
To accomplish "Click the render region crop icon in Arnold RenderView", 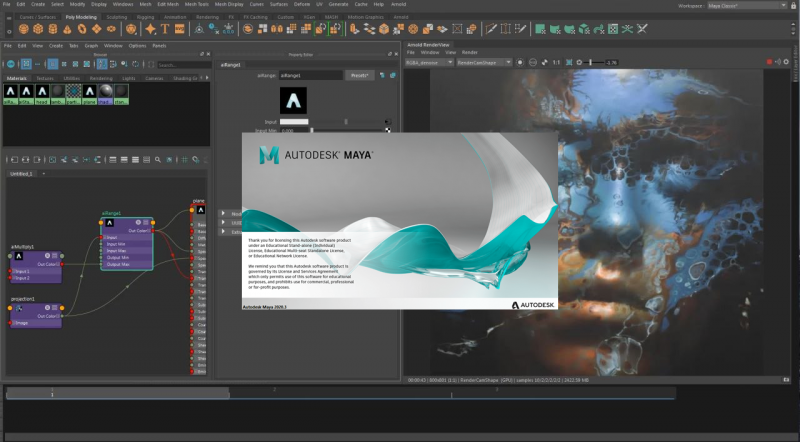I will [x=569, y=62].
